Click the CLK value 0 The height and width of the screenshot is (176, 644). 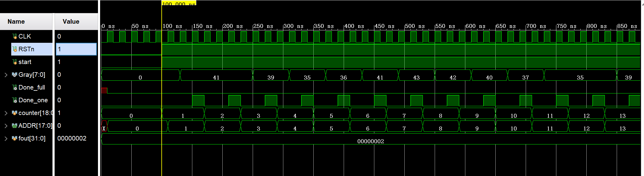point(59,36)
